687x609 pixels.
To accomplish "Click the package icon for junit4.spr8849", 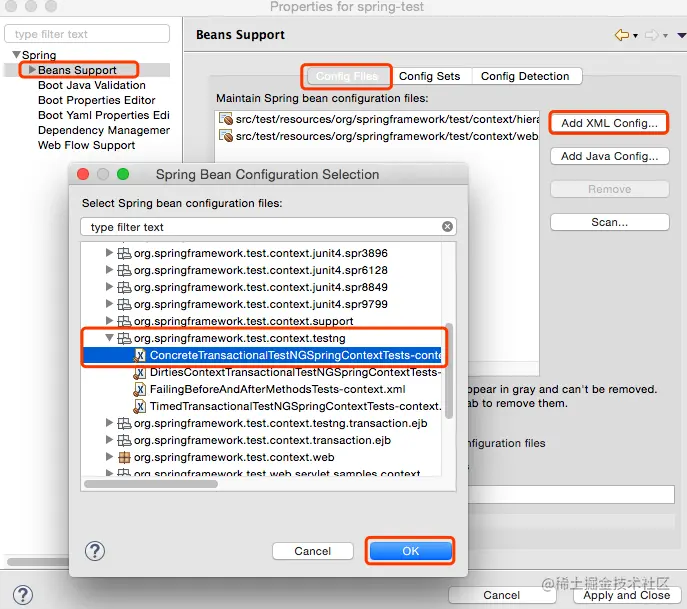I will tap(124, 287).
